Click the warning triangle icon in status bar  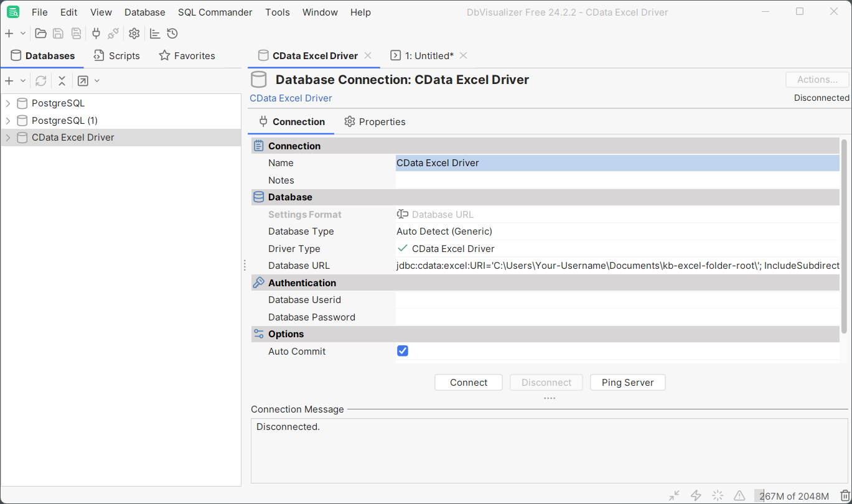click(739, 495)
